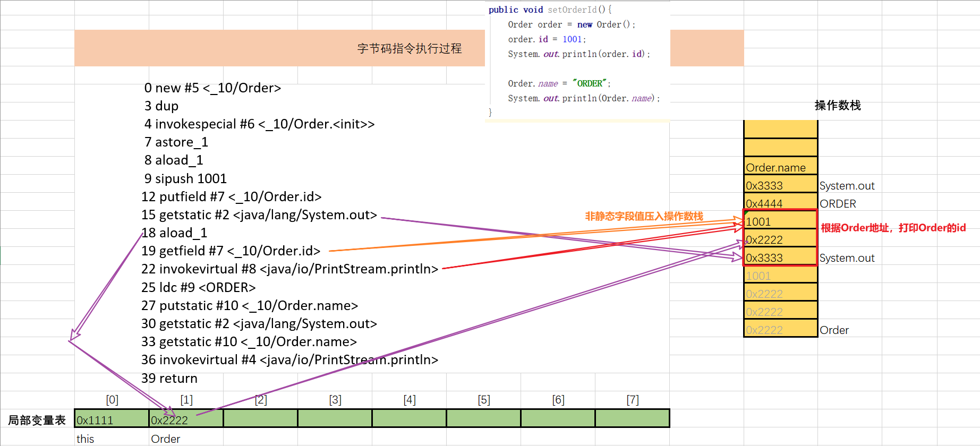Click the '8 aload_1' instruction
Screen dimensions: 980x446
click(174, 160)
